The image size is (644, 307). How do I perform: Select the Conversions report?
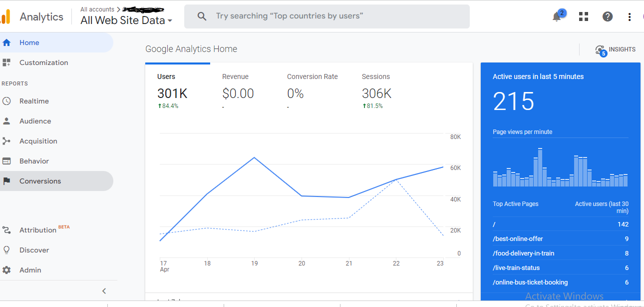pos(40,180)
